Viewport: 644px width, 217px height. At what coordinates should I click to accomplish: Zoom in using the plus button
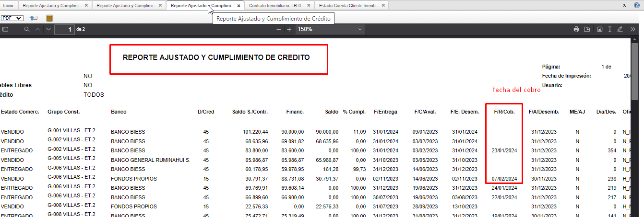[x=289, y=30]
